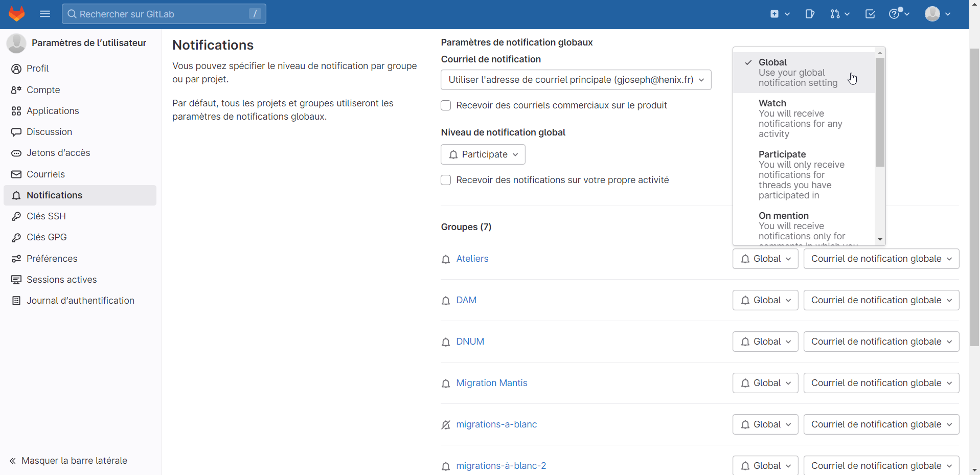This screenshot has width=980, height=475.
Task: Open the hamburger navigation menu
Action: 45,14
